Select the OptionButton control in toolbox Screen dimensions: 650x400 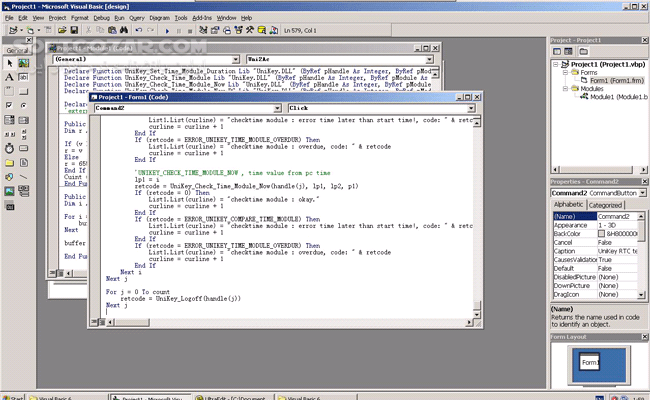click(25, 104)
